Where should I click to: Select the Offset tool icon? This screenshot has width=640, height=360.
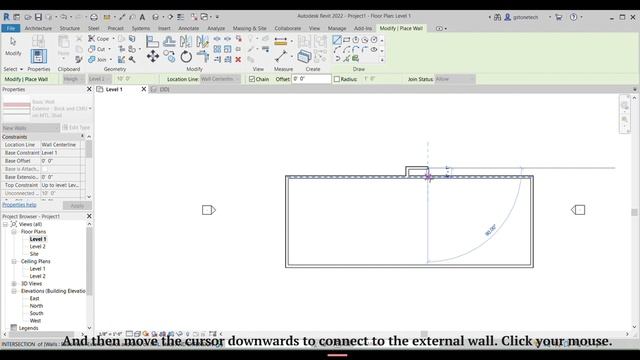pyautogui.click(x=169, y=41)
